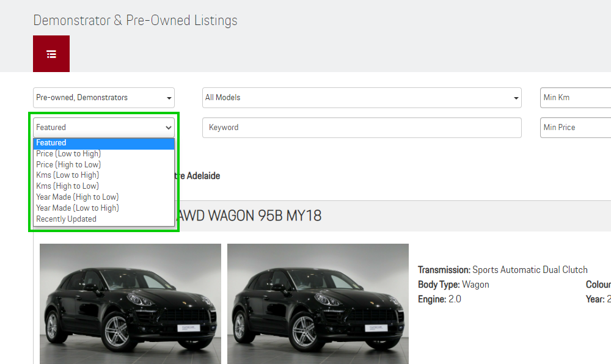Select the highlighted Featured option
The image size is (611, 364).
coord(51,142)
